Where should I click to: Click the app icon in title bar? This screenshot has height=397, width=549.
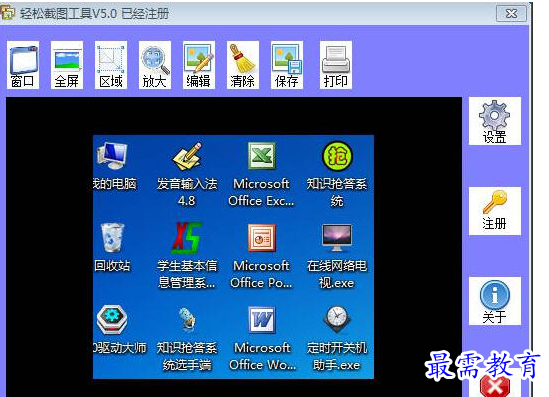click(x=8, y=13)
